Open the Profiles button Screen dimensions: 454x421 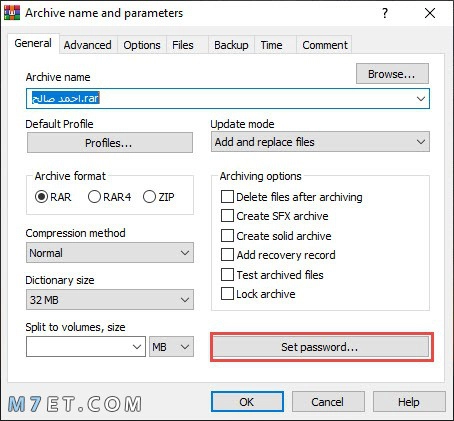point(110,143)
